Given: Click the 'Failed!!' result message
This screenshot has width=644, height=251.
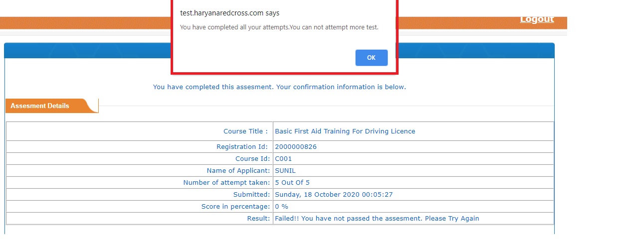Looking at the screenshot, I should 377,219.
